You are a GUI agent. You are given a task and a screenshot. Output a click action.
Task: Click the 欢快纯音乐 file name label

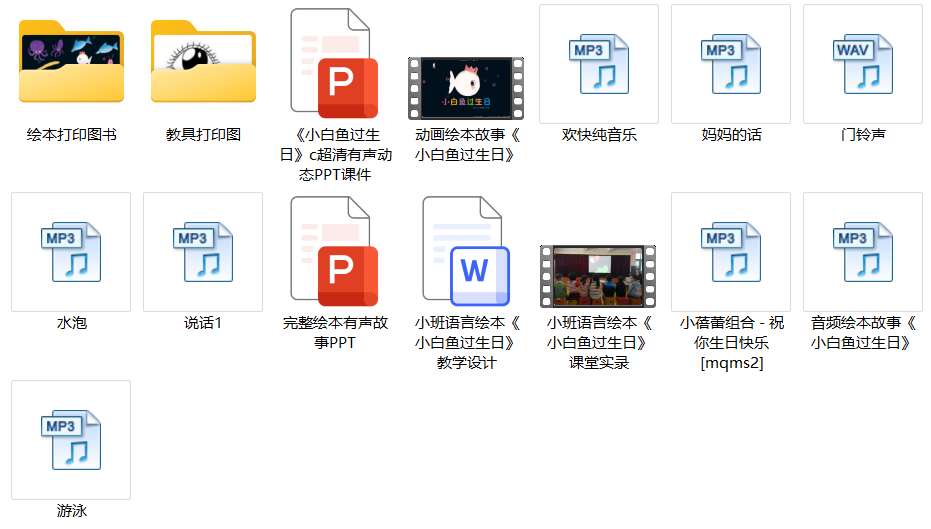pos(599,135)
